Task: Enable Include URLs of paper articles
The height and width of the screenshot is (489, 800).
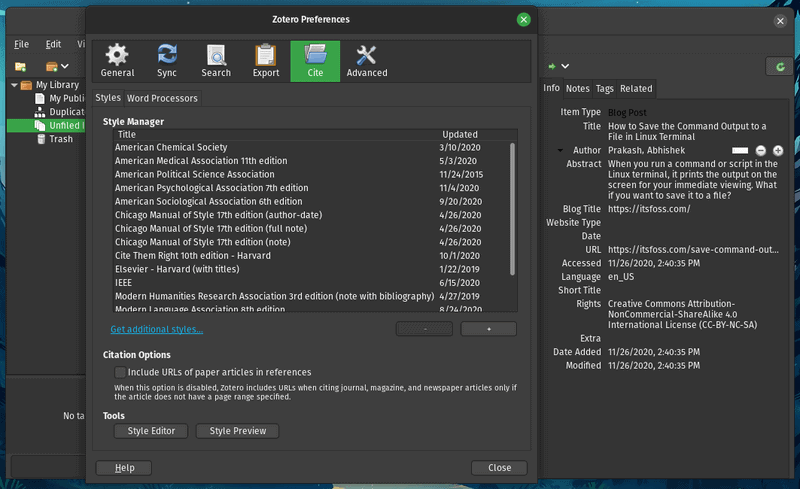Action: [x=120, y=372]
